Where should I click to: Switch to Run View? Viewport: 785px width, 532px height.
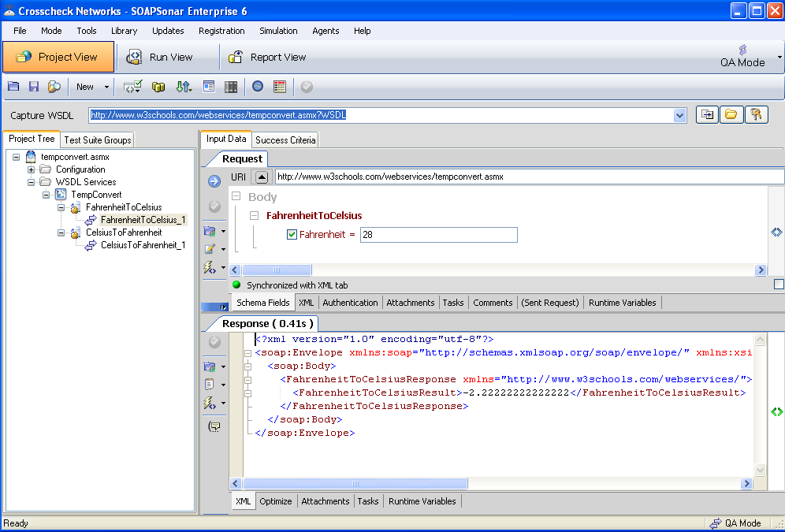click(160, 57)
